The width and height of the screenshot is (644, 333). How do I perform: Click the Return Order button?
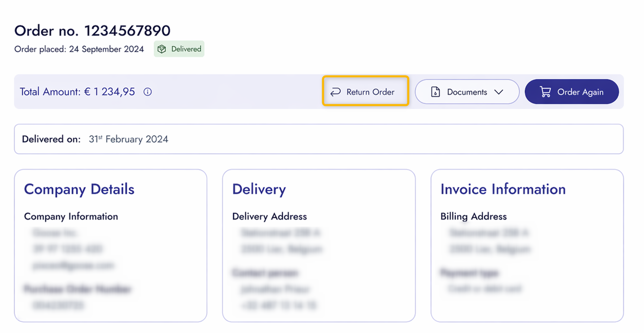click(365, 91)
